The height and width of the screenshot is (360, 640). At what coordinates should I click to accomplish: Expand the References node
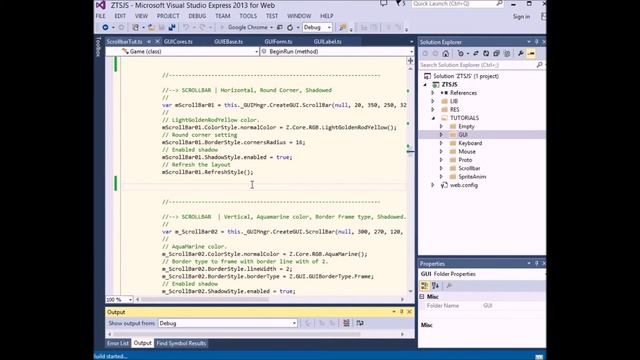coord(433,93)
